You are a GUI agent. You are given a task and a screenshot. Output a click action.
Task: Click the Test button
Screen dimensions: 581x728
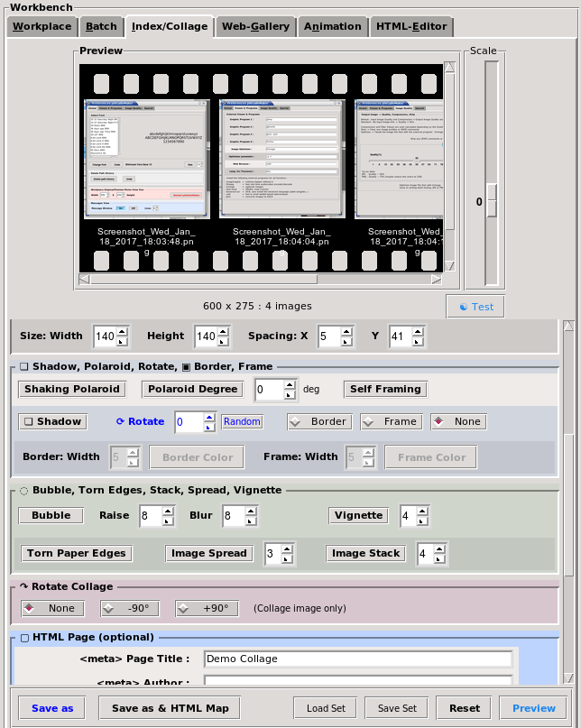(475, 307)
